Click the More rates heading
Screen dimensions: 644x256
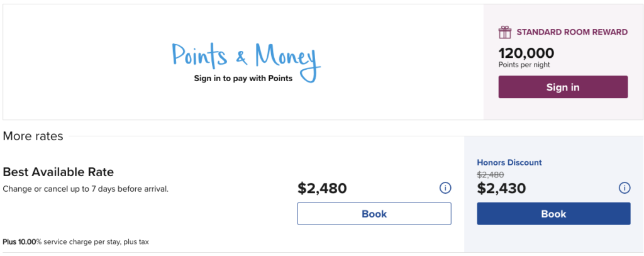(x=33, y=136)
